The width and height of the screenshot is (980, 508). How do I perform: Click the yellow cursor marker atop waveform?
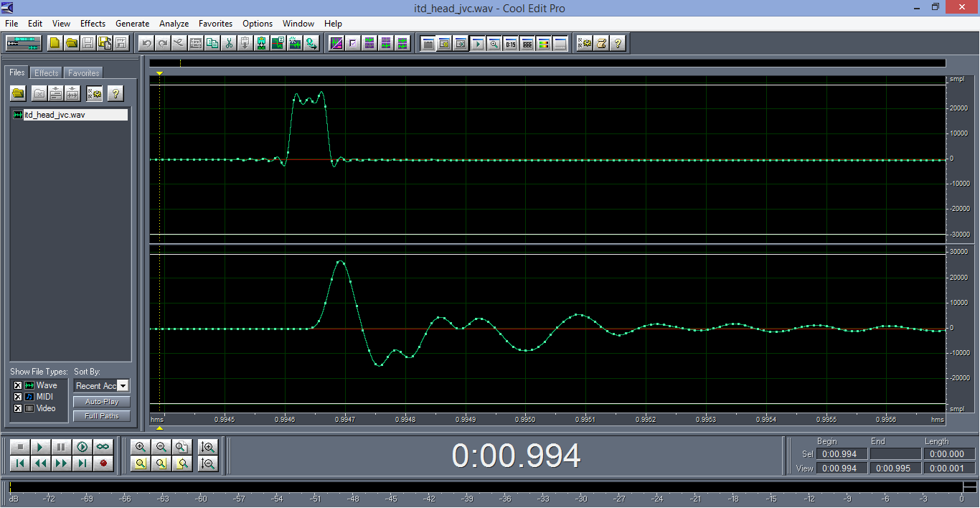[x=160, y=73]
